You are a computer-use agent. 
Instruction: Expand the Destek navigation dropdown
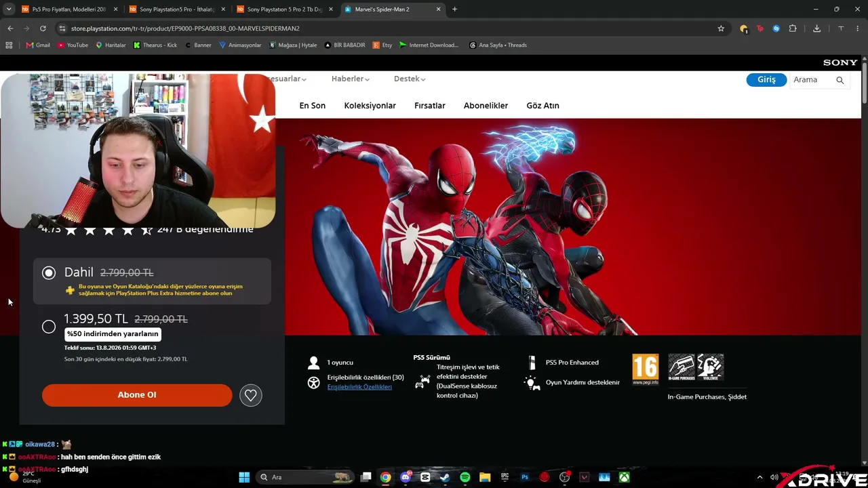[x=410, y=79]
